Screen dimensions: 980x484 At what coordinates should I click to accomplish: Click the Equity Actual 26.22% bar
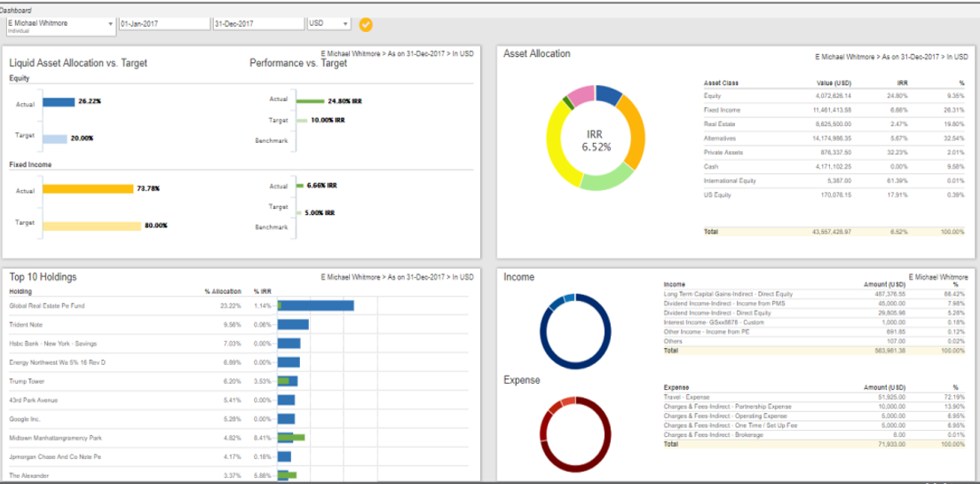(x=58, y=101)
